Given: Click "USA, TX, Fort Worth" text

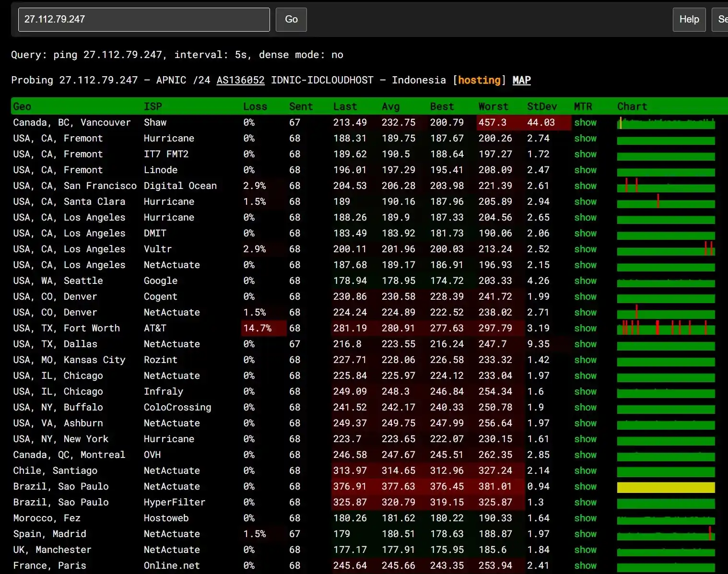Looking at the screenshot, I should [x=67, y=328].
